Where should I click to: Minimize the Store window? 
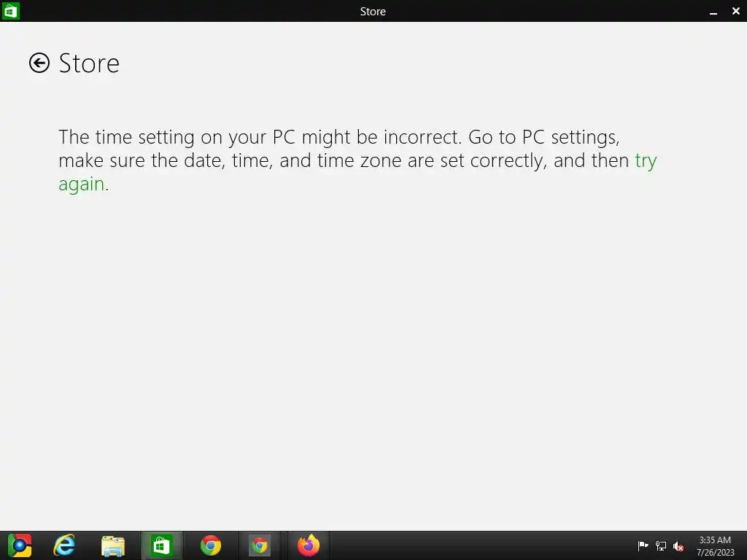click(713, 12)
